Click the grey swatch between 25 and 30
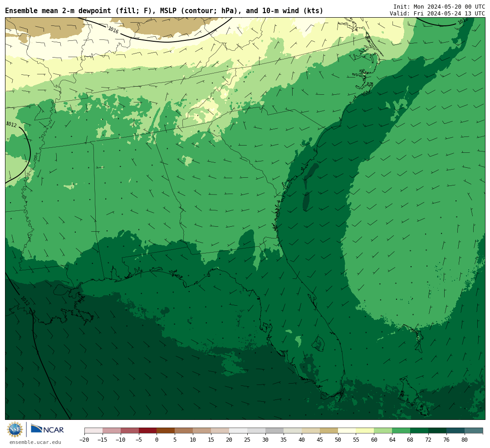 (256, 431)
